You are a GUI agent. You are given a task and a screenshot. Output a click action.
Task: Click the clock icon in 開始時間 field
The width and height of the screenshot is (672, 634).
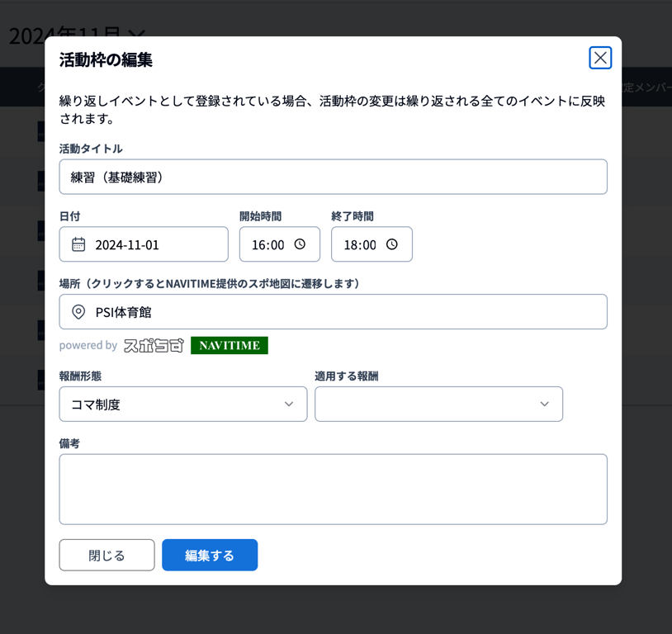coord(301,244)
